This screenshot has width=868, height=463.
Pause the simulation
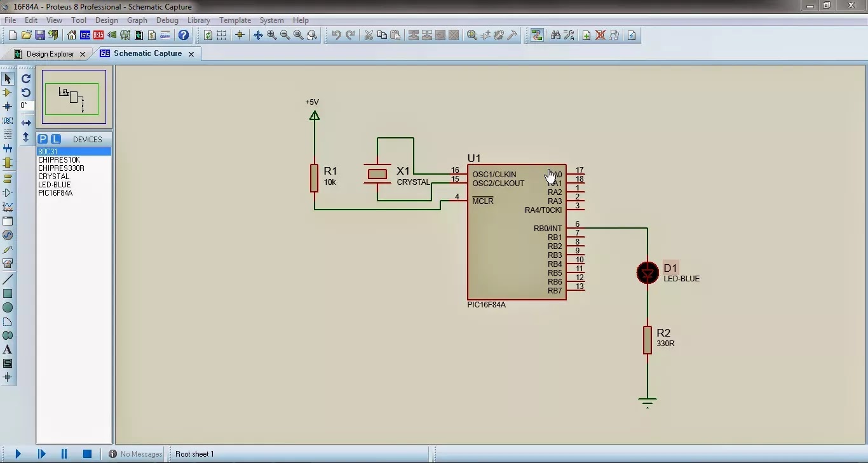[64, 453]
